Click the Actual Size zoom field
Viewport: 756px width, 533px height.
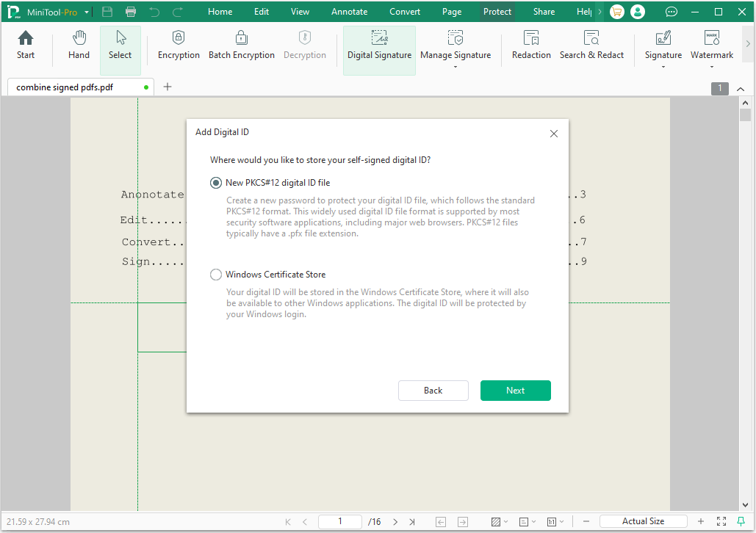tap(643, 521)
